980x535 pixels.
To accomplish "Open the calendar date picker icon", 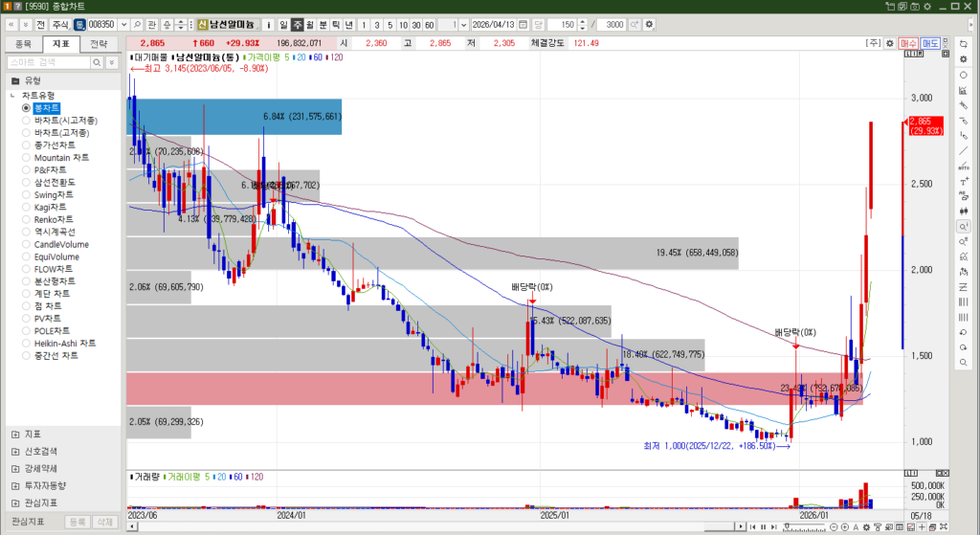I will point(523,24).
